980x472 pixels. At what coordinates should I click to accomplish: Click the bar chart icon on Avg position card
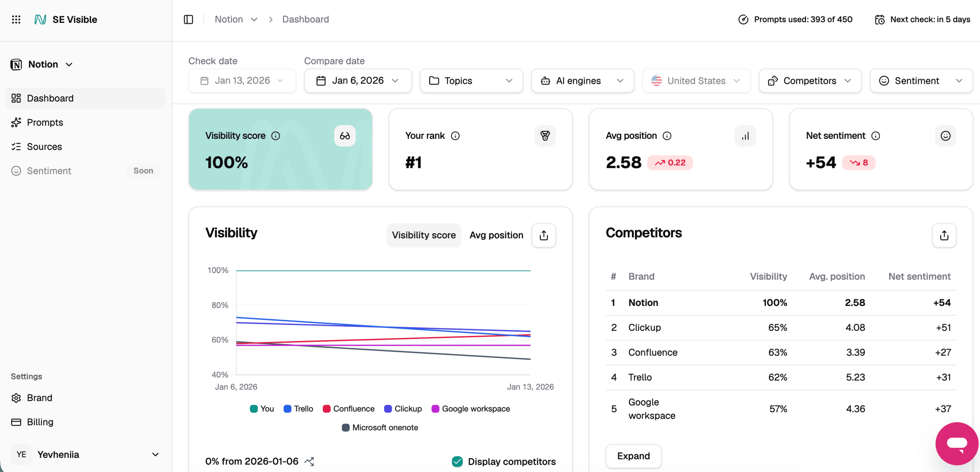pos(745,136)
